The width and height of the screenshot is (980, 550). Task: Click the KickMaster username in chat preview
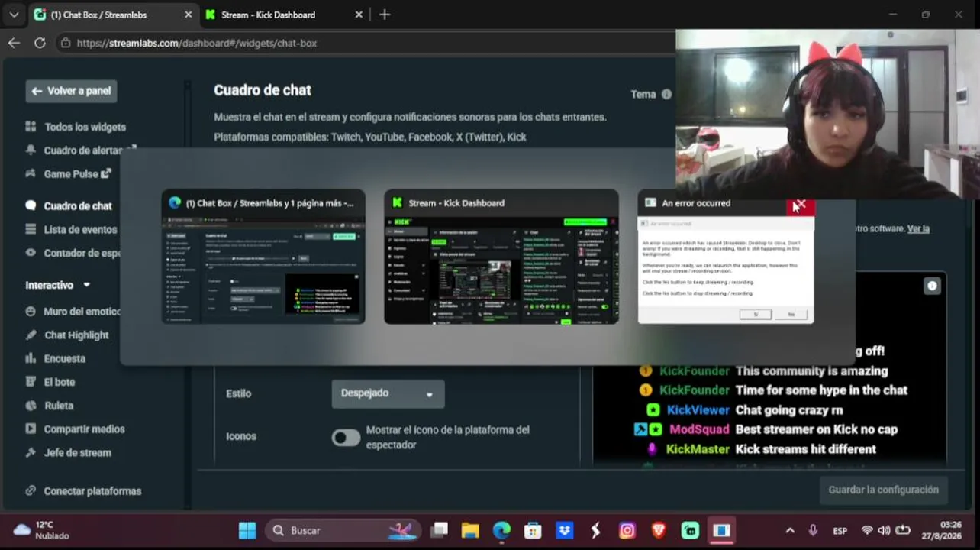698,449
